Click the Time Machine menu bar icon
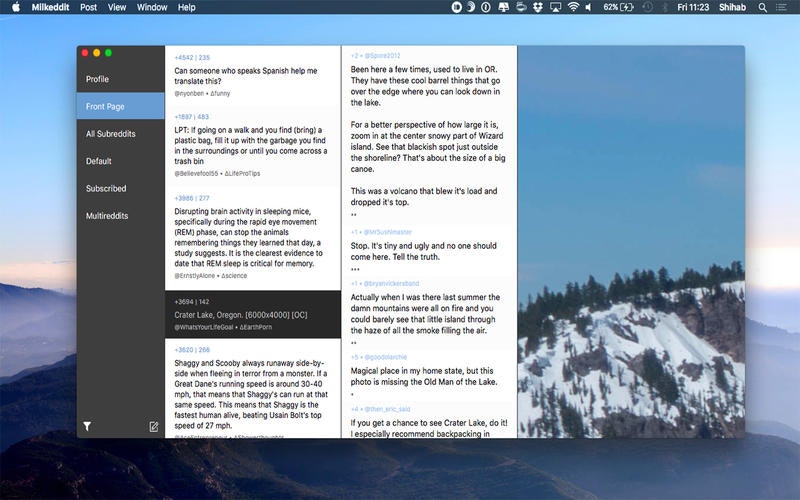The image size is (800, 500). (x=647, y=7)
